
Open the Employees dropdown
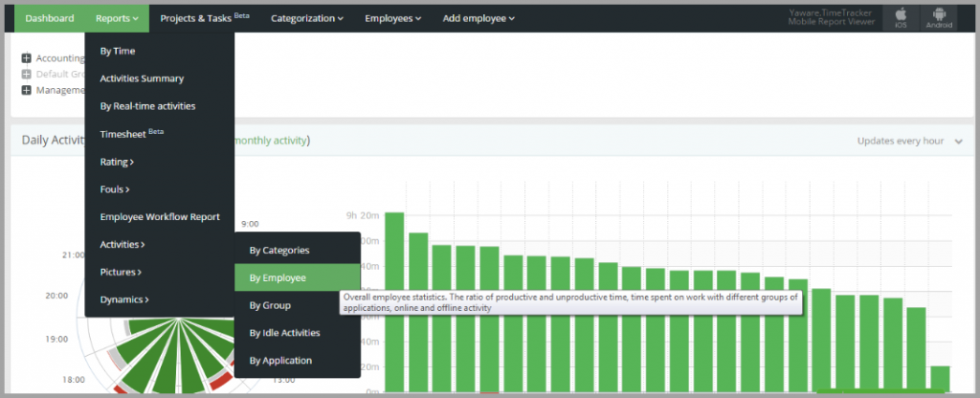[x=393, y=18]
